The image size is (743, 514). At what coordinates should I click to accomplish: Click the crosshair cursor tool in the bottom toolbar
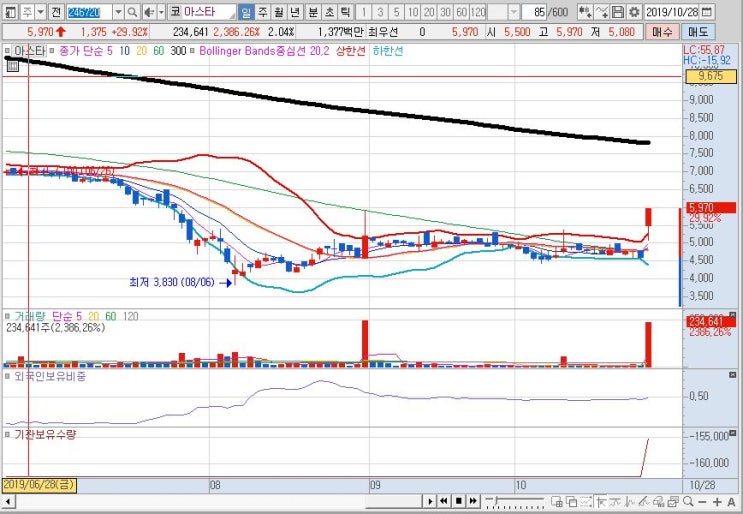[x=601, y=501]
